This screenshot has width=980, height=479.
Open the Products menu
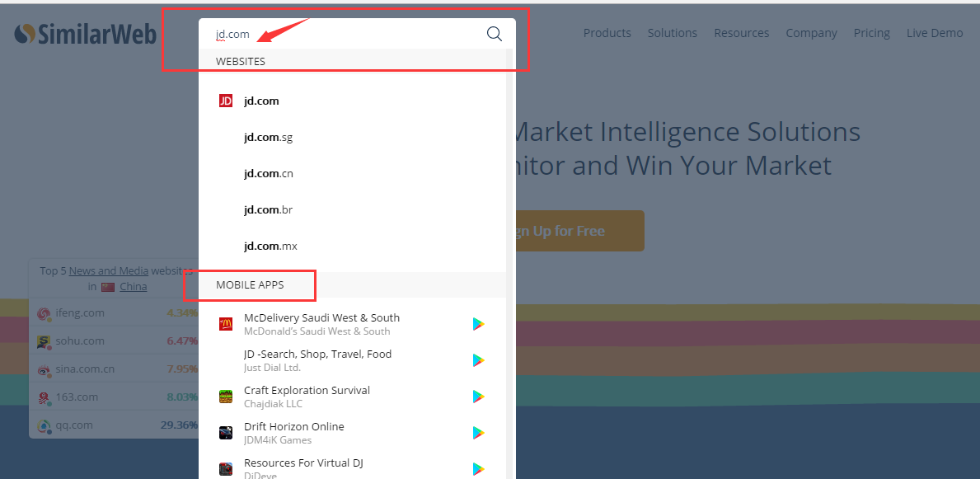607,33
